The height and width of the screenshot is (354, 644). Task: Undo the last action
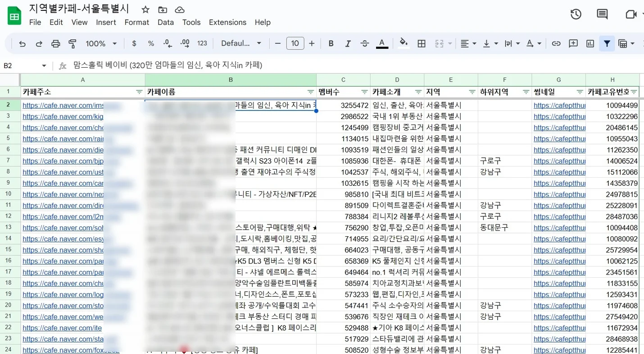click(x=22, y=44)
